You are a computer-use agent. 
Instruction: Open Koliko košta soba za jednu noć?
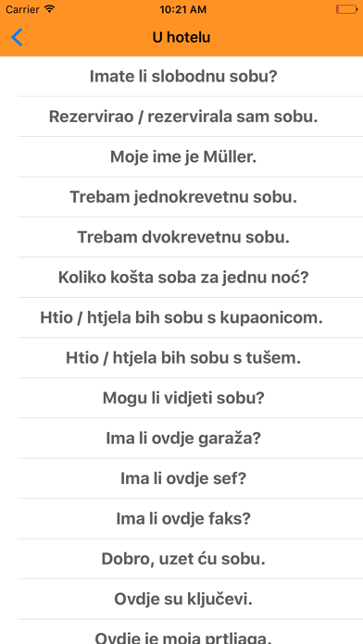click(181, 278)
